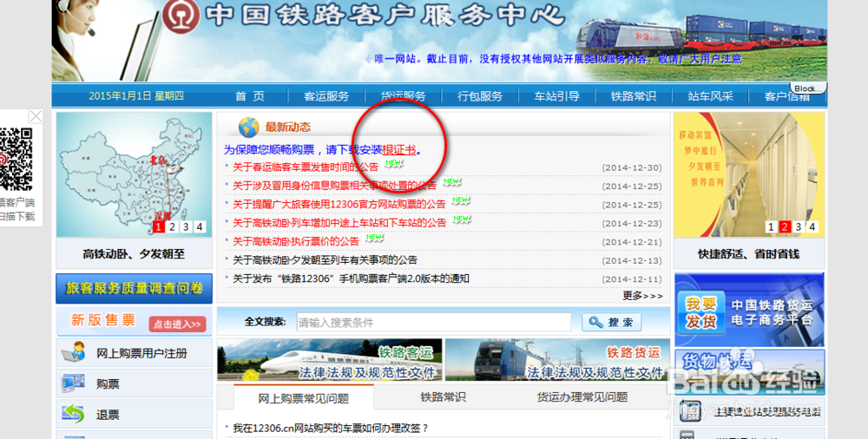
Task: Click the China map carousel image
Action: 134,174
